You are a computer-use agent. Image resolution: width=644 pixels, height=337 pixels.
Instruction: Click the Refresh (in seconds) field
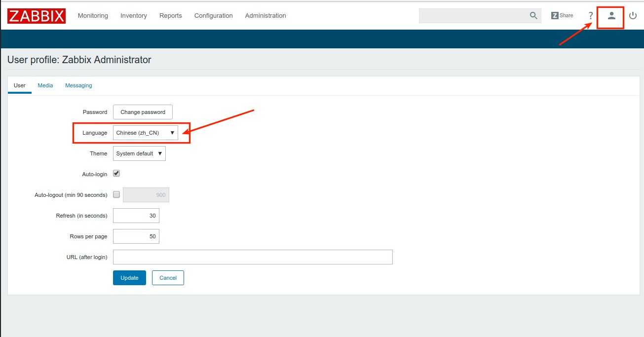point(136,216)
